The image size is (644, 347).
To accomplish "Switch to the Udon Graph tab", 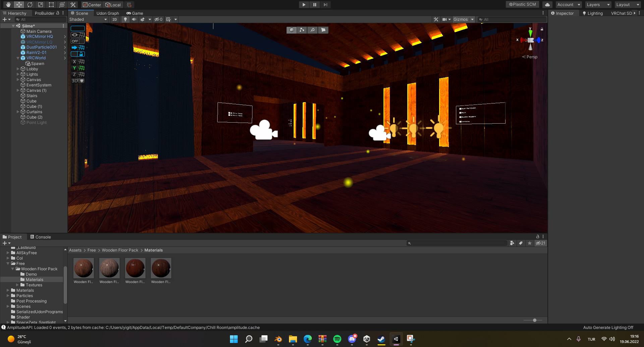I will [108, 13].
